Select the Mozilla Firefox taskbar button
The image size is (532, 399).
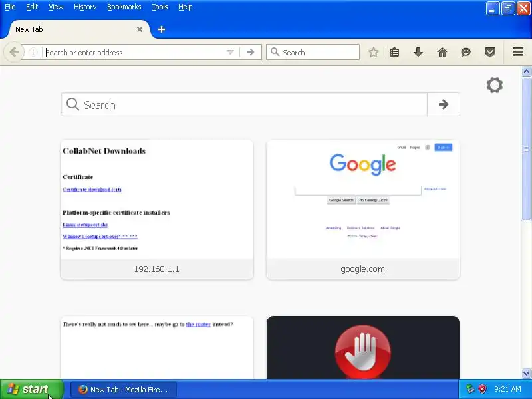coord(124,390)
